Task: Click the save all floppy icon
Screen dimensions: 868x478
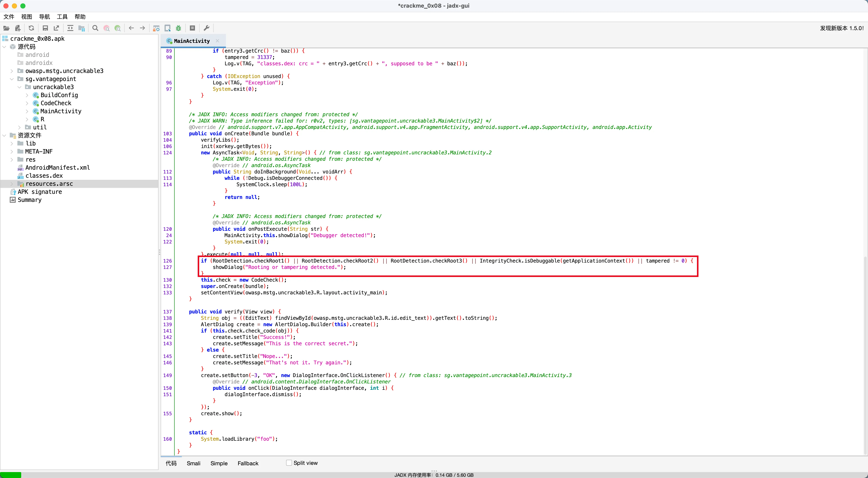Action: pyautogui.click(x=45, y=28)
